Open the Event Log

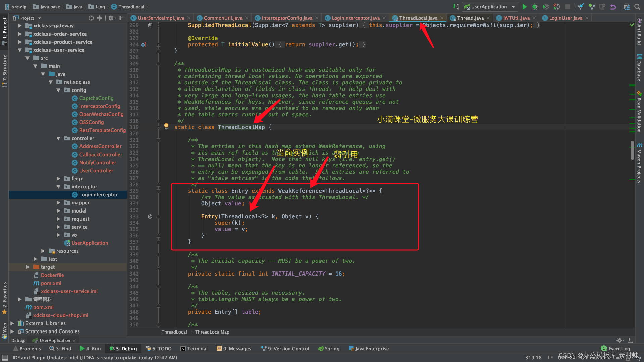tap(615, 349)
